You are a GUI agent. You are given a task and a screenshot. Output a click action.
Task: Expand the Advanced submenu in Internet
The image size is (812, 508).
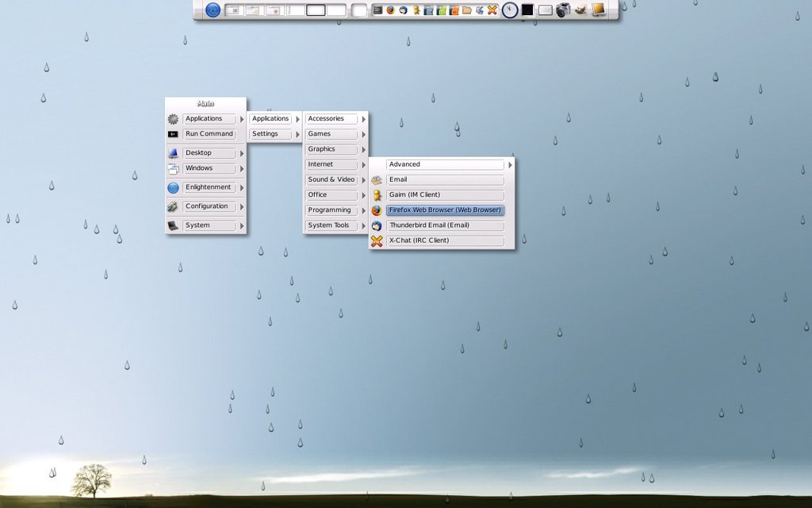point(510,164)
